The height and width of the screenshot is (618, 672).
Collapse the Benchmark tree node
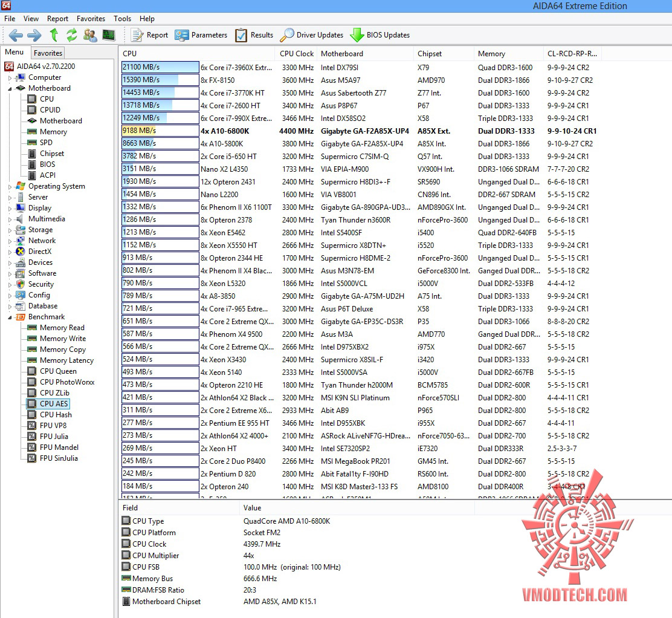coord(10,317)
